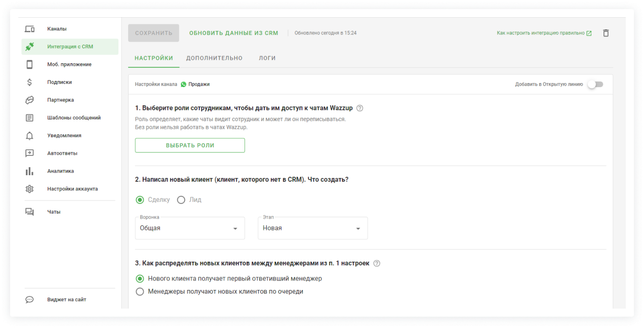The height and width of the screenshot is (328, 644).
Task: Click Обновить данные из CRM
Action: pos(233,33)
